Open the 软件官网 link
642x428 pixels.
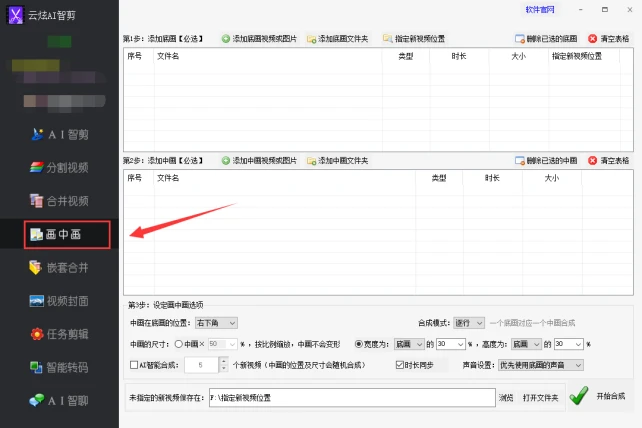pyautogui.click(x=540, y=9)
